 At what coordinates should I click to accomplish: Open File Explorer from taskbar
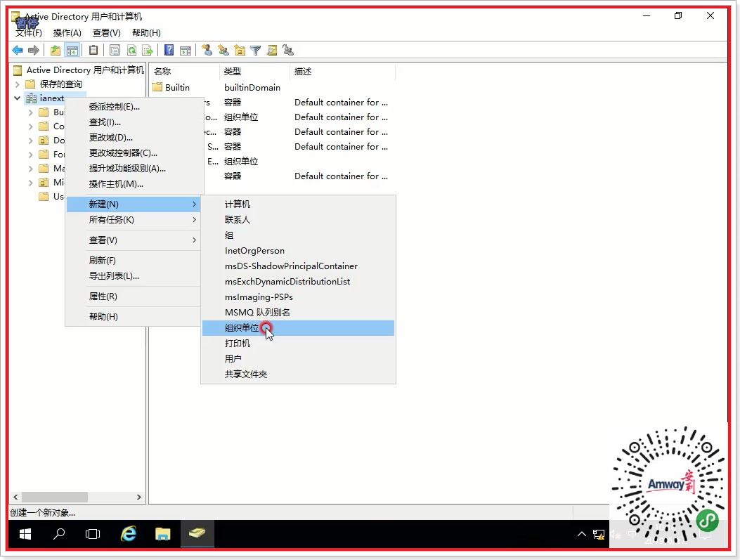coord(163,534)
